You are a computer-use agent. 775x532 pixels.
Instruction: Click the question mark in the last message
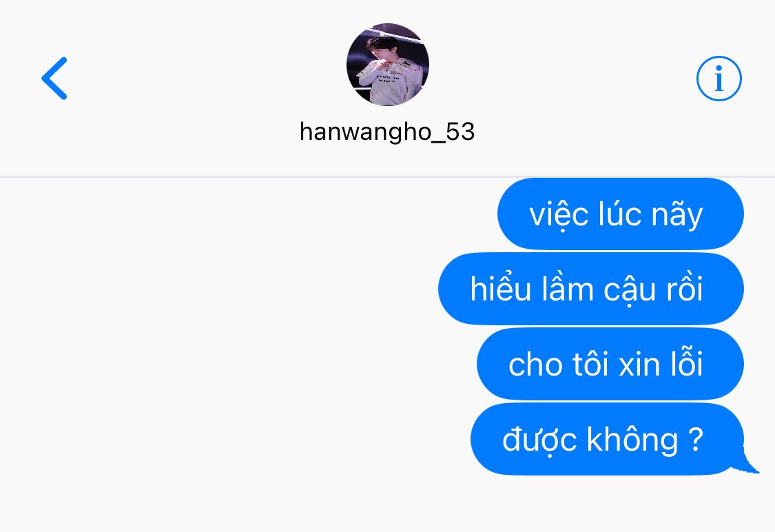[695, 438]
